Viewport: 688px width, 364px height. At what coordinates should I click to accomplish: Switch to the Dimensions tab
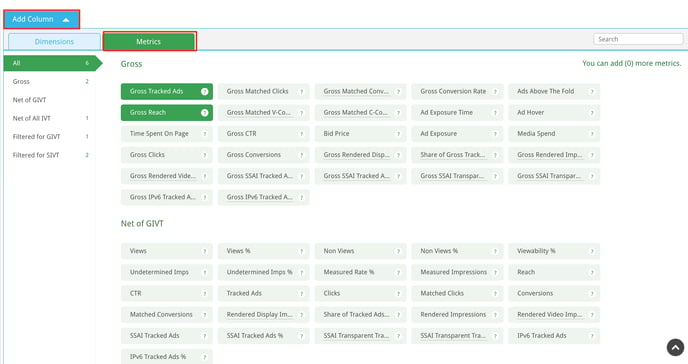pos(54,42)
